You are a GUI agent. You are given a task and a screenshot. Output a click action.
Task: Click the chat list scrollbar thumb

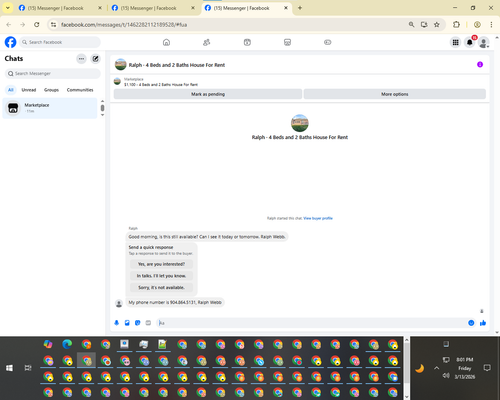(x=102, y=108)
